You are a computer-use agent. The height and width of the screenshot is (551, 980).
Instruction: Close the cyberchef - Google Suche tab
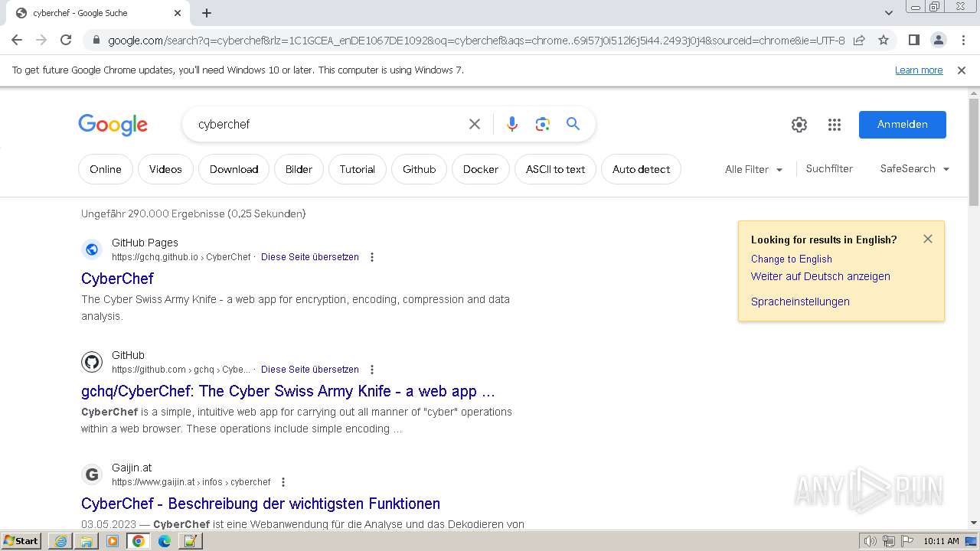click(178, 13)
